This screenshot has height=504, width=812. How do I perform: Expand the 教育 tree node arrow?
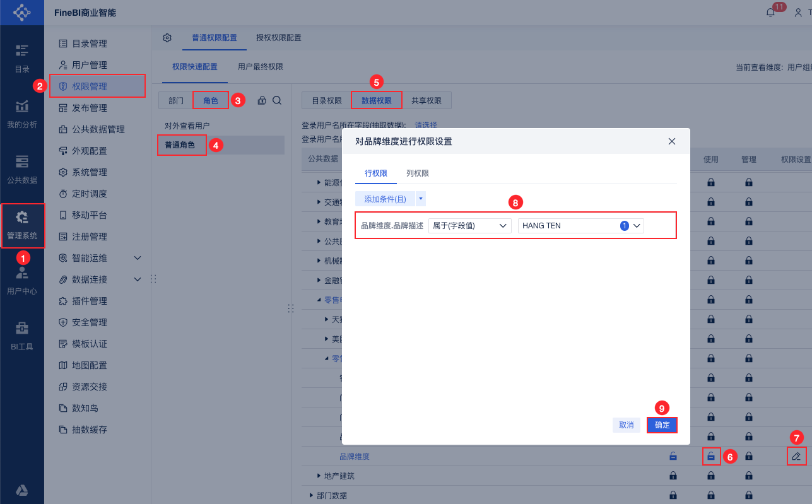point(319,221)
